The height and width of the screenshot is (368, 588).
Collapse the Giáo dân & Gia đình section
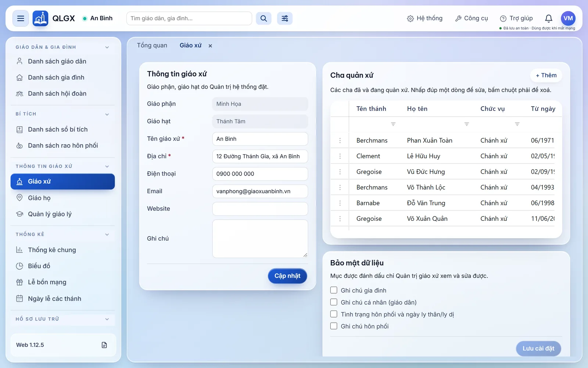click(107, 47)
